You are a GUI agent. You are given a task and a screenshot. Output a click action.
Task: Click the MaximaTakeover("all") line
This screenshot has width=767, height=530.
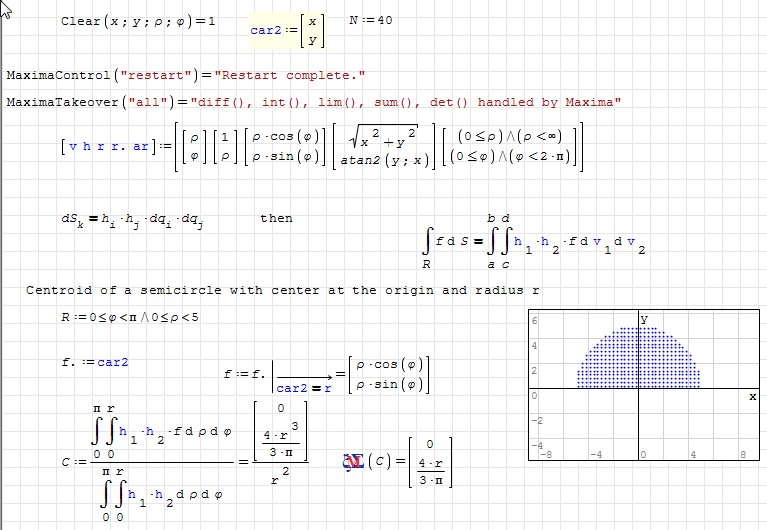313,102
